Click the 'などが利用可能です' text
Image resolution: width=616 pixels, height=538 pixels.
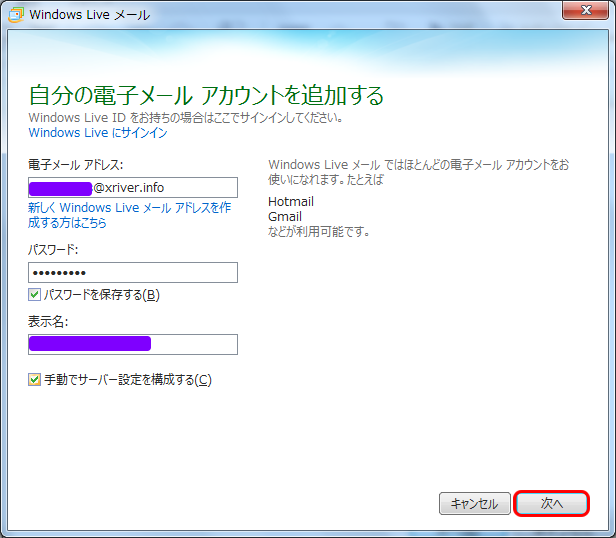(x=319, y=232)
